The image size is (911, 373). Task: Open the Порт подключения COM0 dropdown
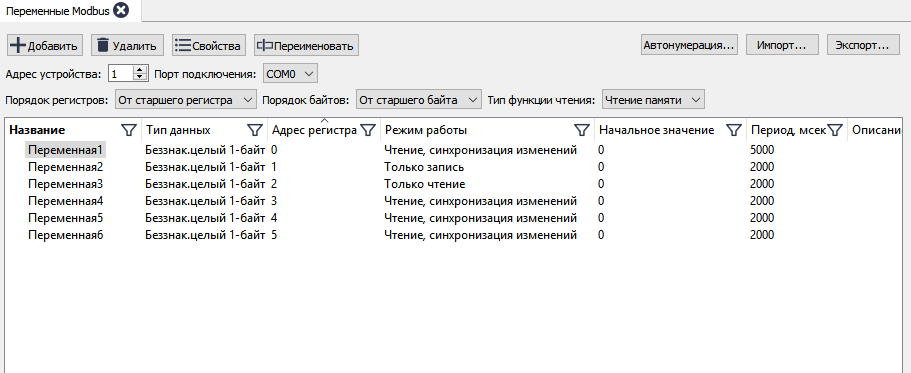point(290,74)
